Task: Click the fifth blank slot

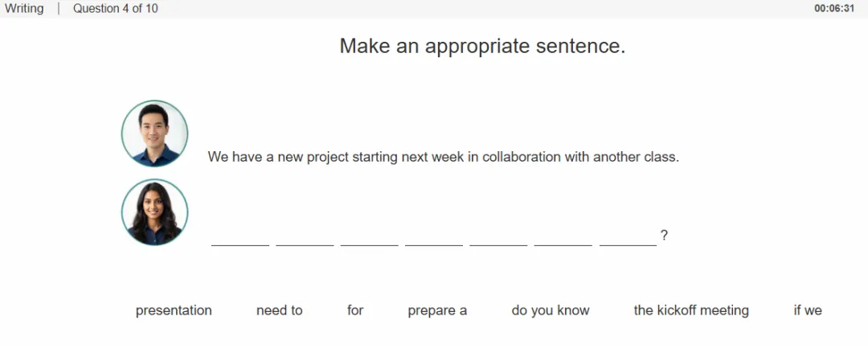Action: point(499,238)
